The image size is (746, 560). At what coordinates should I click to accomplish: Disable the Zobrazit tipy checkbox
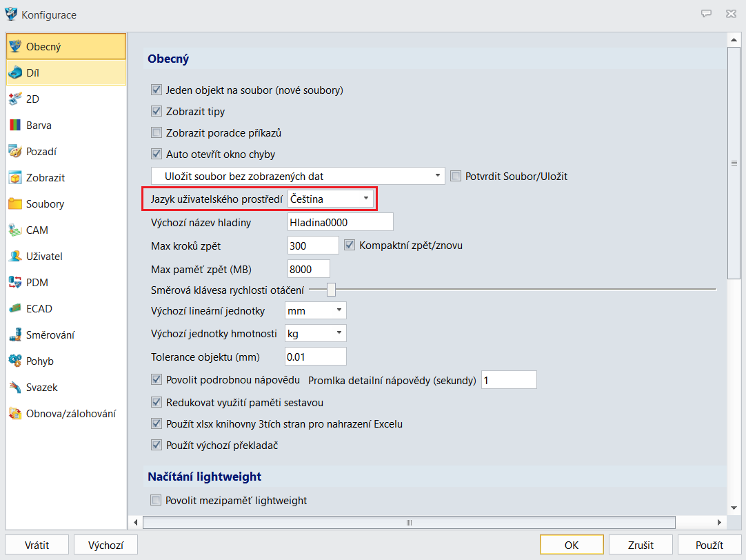point(157,112)
